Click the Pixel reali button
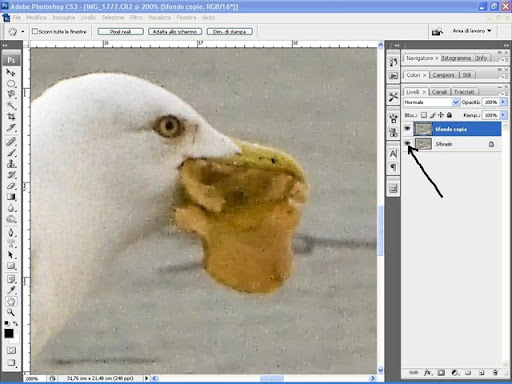The height and width of the screenshot is (384, 512). pyautogui.click(x=121, y=31)
